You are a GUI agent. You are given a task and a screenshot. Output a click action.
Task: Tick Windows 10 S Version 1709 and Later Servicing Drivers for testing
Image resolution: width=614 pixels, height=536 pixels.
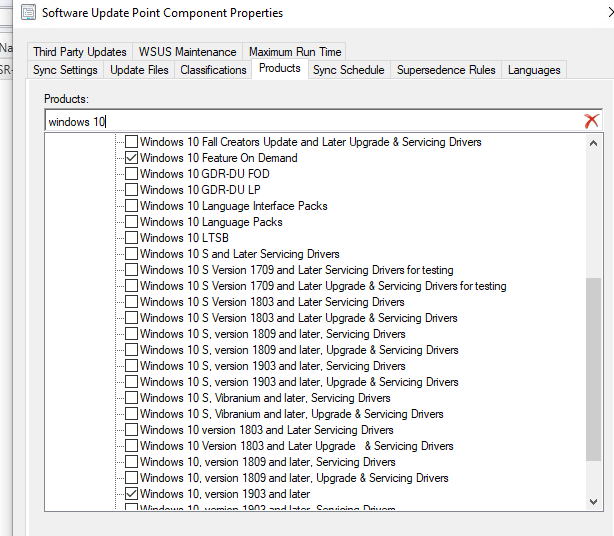[131, 270]
